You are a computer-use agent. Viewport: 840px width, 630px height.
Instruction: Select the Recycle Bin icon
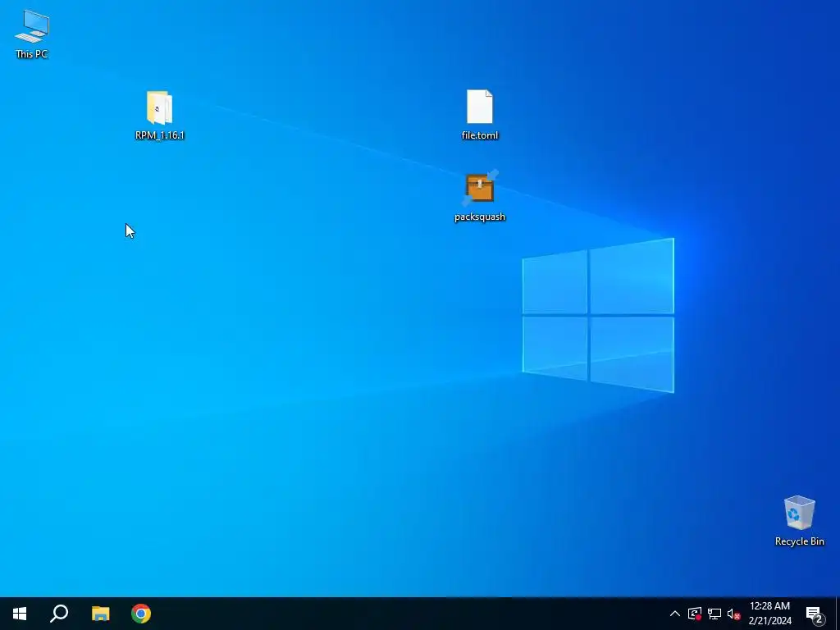[799, 513]
